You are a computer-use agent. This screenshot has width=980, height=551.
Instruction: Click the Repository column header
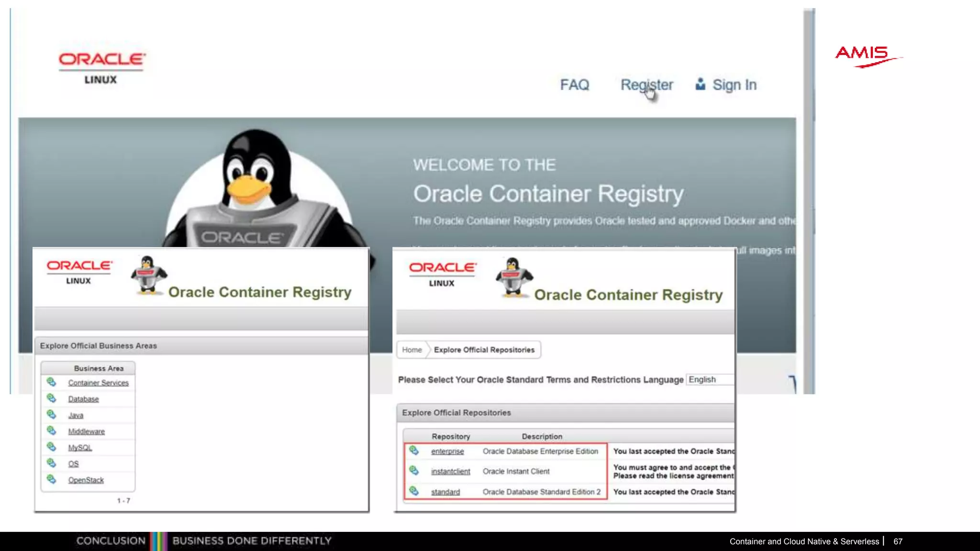(x=451, y=437)
